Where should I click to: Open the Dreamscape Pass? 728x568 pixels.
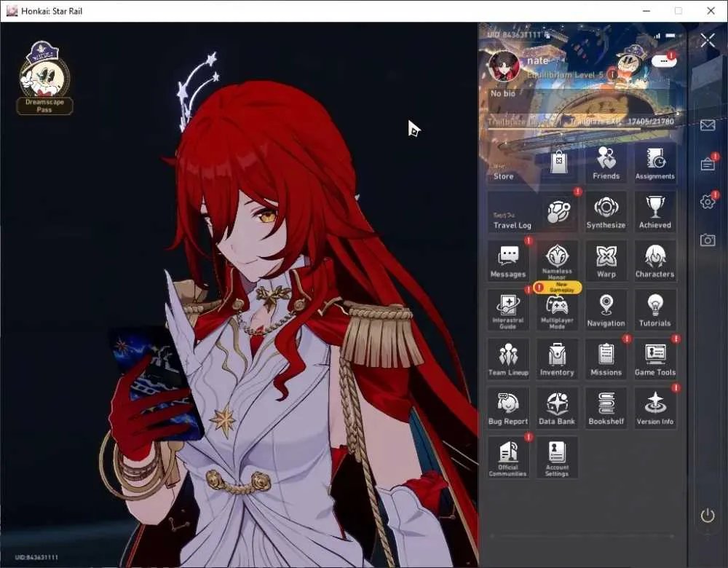click(44, 78)
